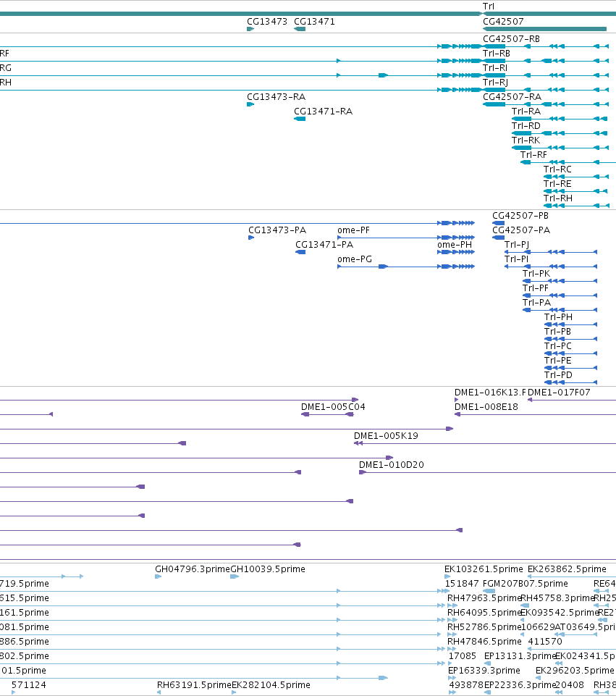Select the Trl-PE protein label
This screenshot has width=616, height=696.
click(x=558, y=361)
